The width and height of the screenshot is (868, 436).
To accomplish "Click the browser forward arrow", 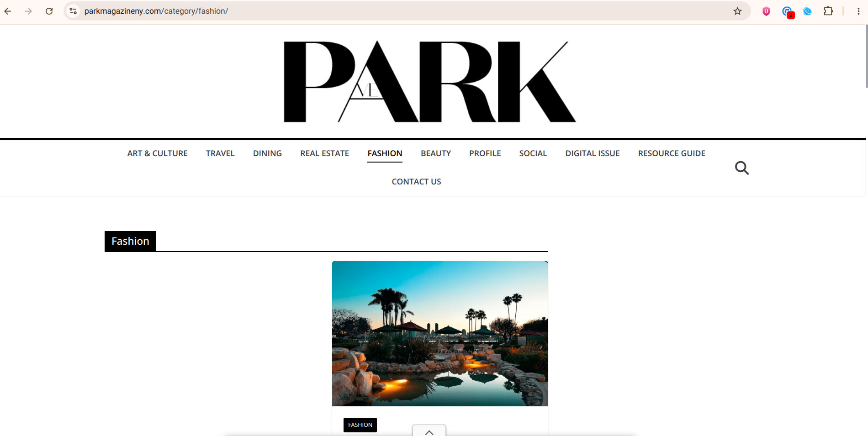I will click(x=28, y=11).
